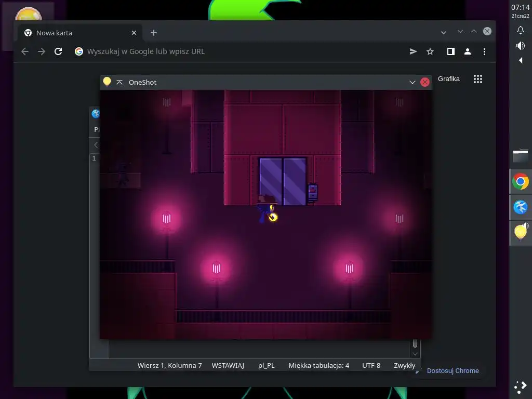This screenshot has width=532, height=399.
Task: Close the OneShot game window
Action: point(425,82)
